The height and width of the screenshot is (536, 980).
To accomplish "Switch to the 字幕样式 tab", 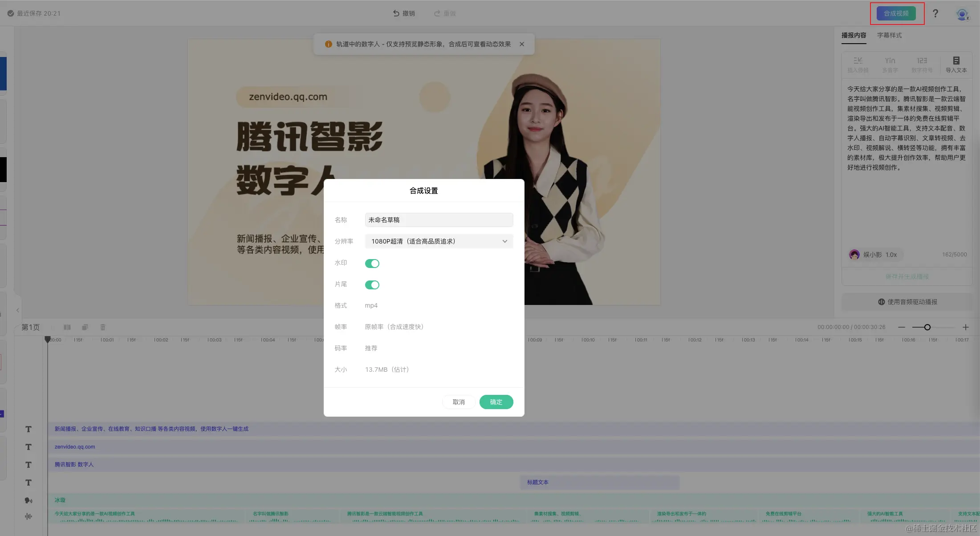I will point(889,35).
